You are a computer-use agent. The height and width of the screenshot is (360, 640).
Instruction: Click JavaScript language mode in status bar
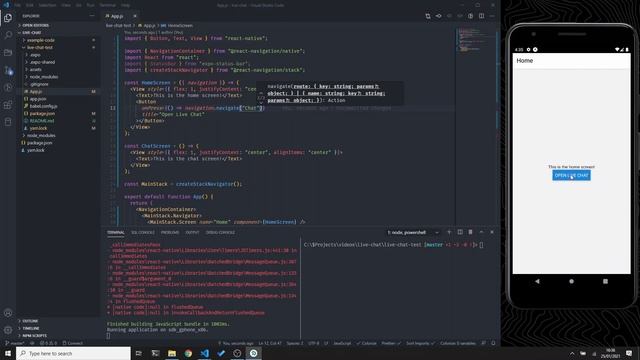[x=342, y=343]
